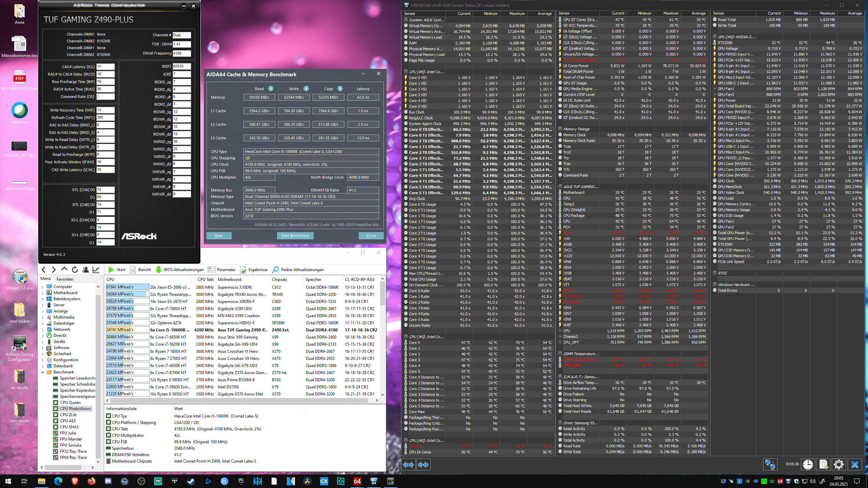Expand the Betriebssystem tree node

[43, 299]
